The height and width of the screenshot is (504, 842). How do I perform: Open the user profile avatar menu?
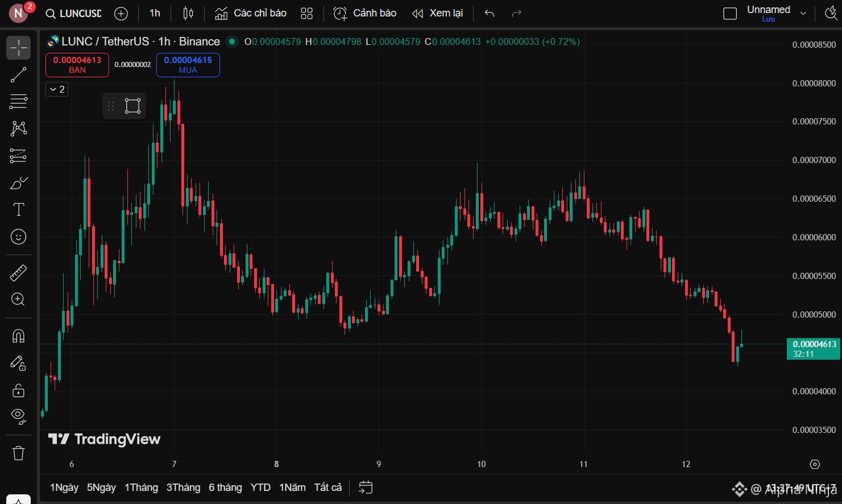(18, 14)
